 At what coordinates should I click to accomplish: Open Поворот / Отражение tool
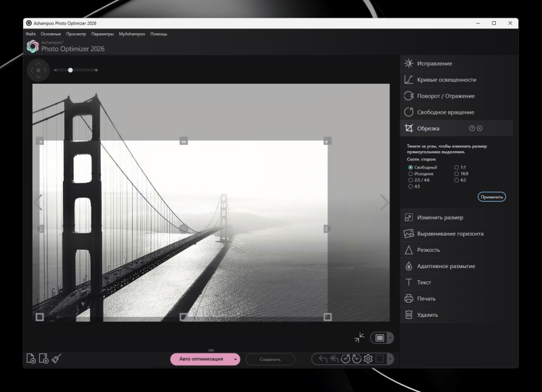tap(456, 96)
